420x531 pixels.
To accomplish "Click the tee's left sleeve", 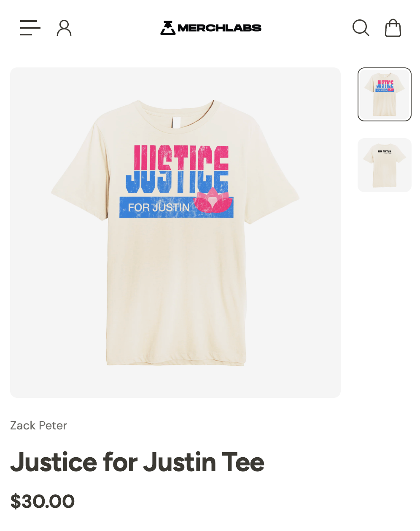I will click(80, 169).
